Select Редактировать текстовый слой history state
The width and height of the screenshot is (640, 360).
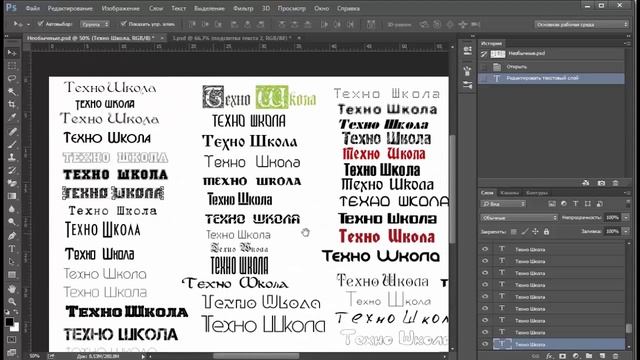click(552, 78)
